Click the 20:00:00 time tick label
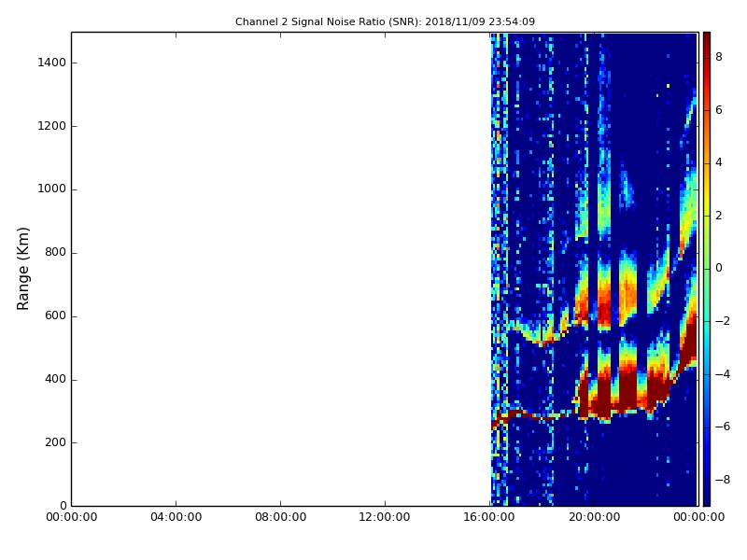 pyautogui.click(x=594, y=517)
